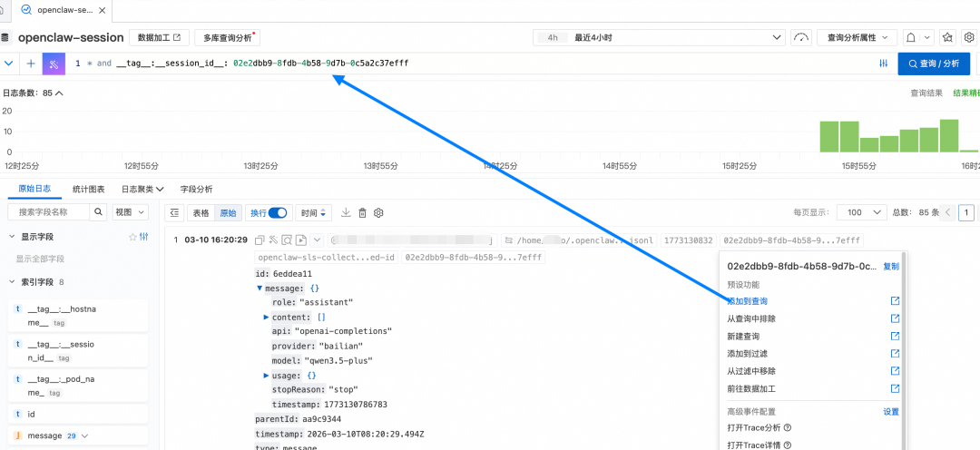Expand the usage object triangle
The height and width of the screenshot is (450, 980).
266,376
